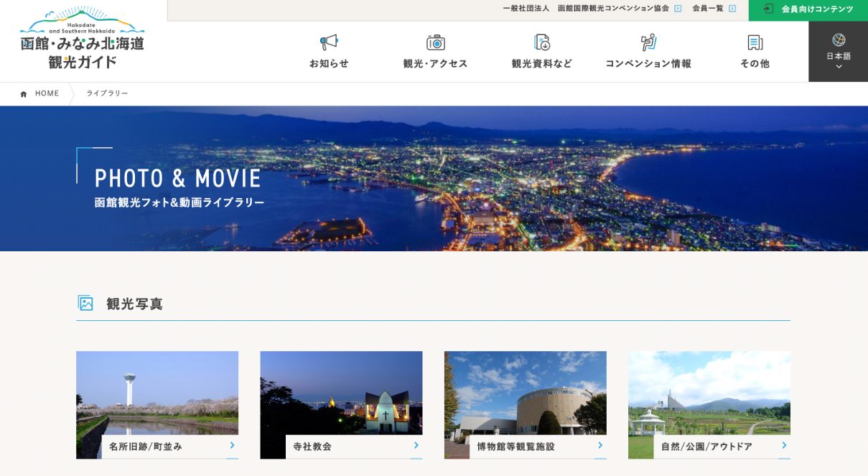The height and width of the screenshot is (476, 868).
Task: Click the arrow next to 寺社教会
Action: click(x=416, y=446)
